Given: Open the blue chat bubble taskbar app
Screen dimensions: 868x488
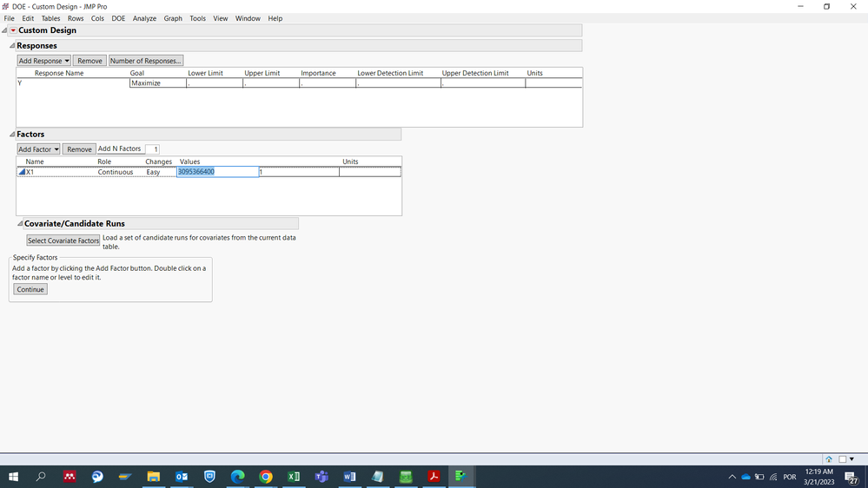Looking at the screenshot, I should pyautogui.click(x=97, y=477).
